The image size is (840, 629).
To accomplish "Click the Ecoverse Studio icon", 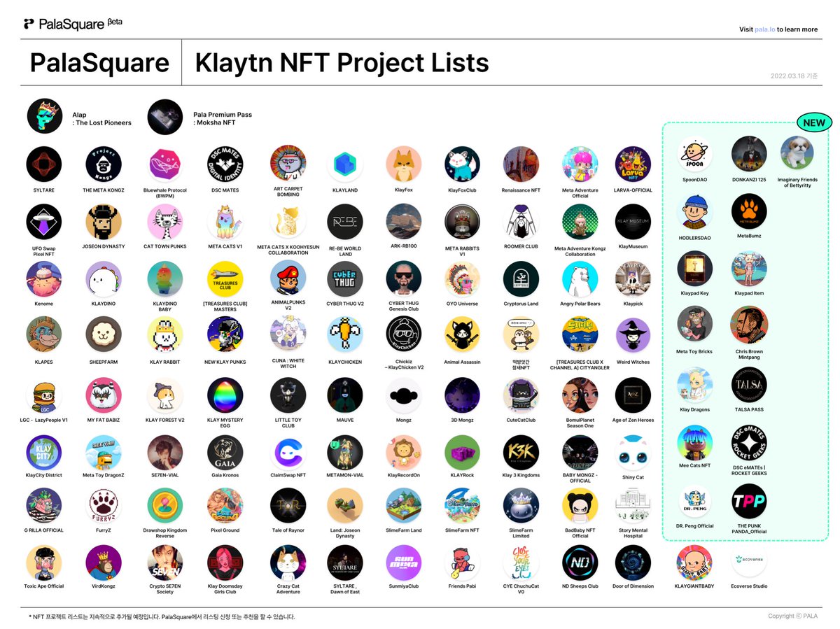I will coord(749,563).
